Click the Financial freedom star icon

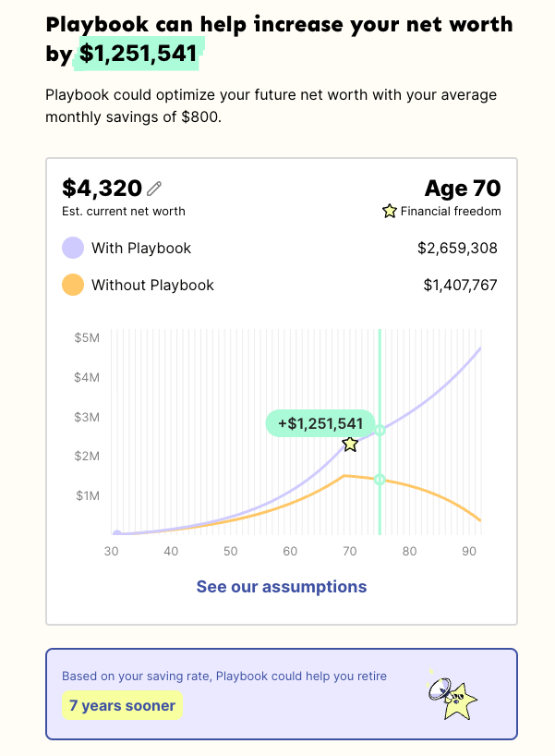pos(390,212)
